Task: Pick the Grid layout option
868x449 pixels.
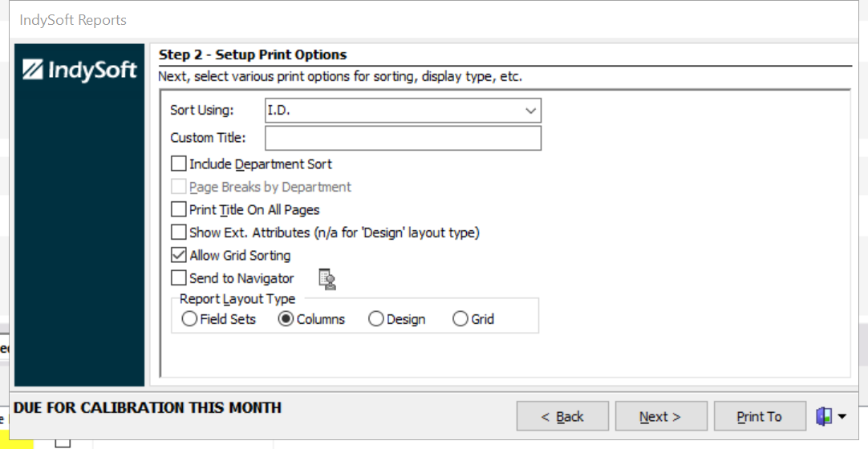Action: pos(460,319)
